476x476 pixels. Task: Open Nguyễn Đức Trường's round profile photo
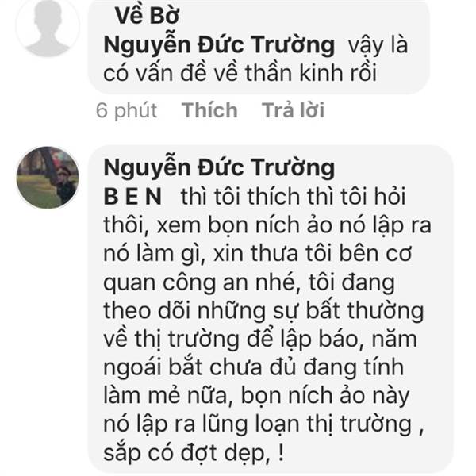pyautogui.click(x=48, y=178)
